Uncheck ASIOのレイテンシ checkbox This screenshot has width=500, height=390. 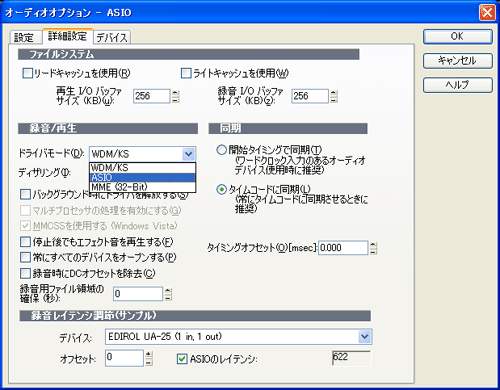coord(182,359)
